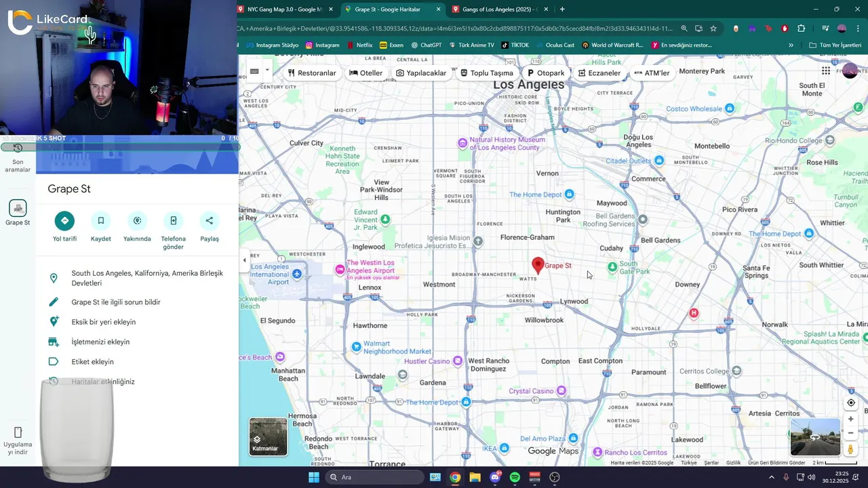
Task: Show hidden system tray icons
Action: pos(772,477)
